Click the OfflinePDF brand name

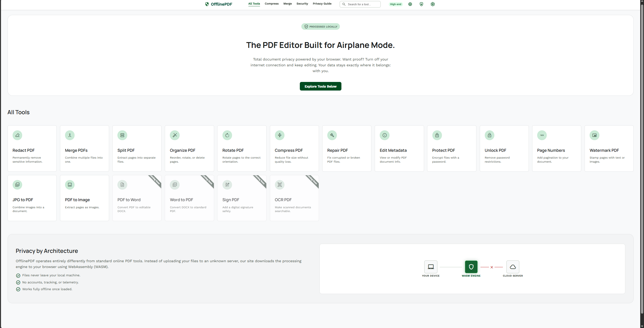pyautogui.click(x=221, y=4)
